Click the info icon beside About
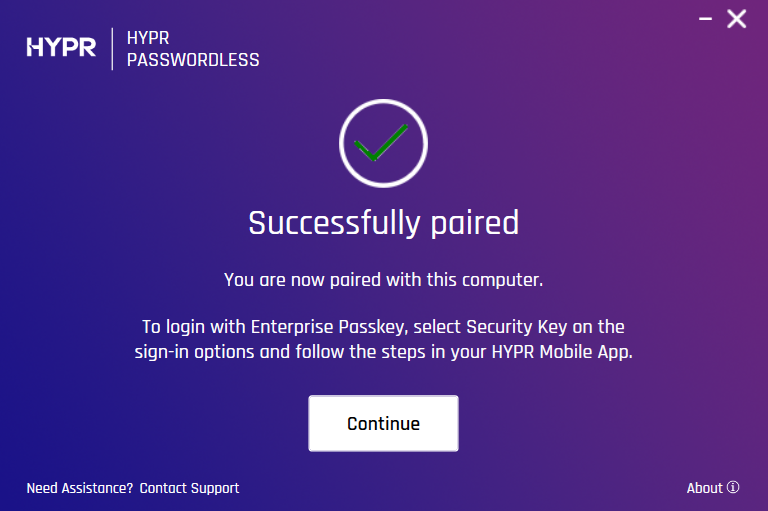 [x=733, y=488]
